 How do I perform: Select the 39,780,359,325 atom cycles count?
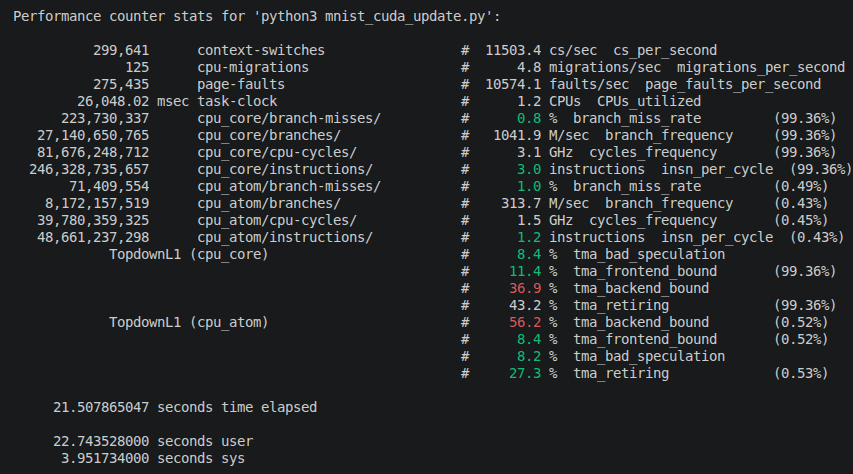(x=92, y=220)
